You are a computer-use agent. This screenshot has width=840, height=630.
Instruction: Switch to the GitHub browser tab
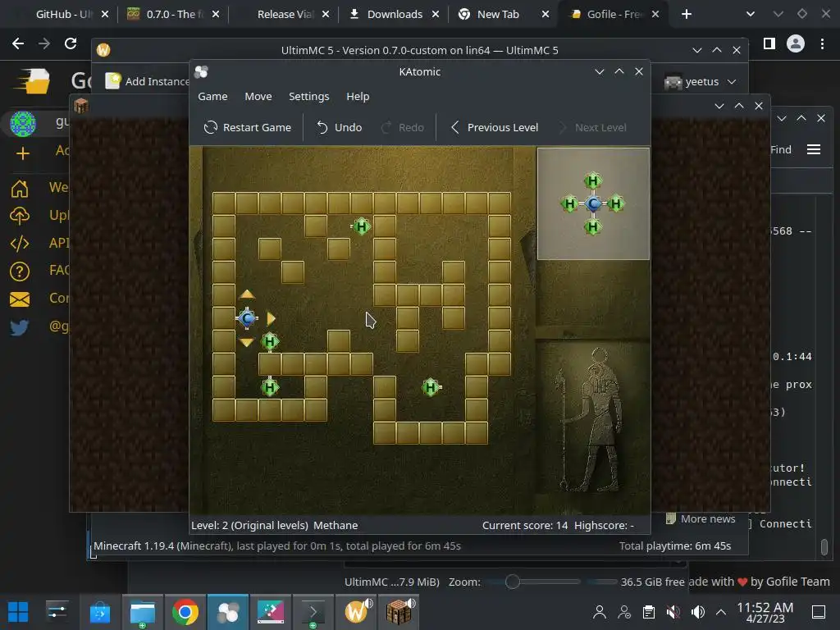(64, 15)
